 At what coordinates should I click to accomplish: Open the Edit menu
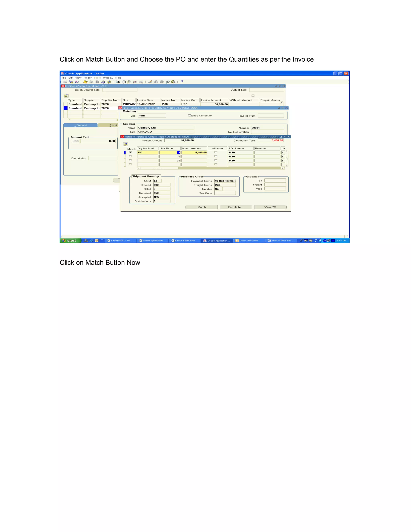tap(71, 78)
